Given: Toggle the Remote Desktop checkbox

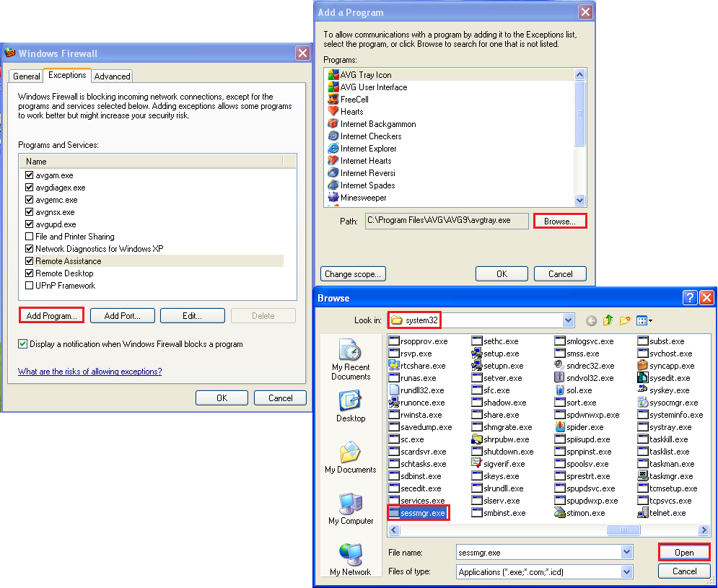Looking at the screenshot, I should 30,273.
